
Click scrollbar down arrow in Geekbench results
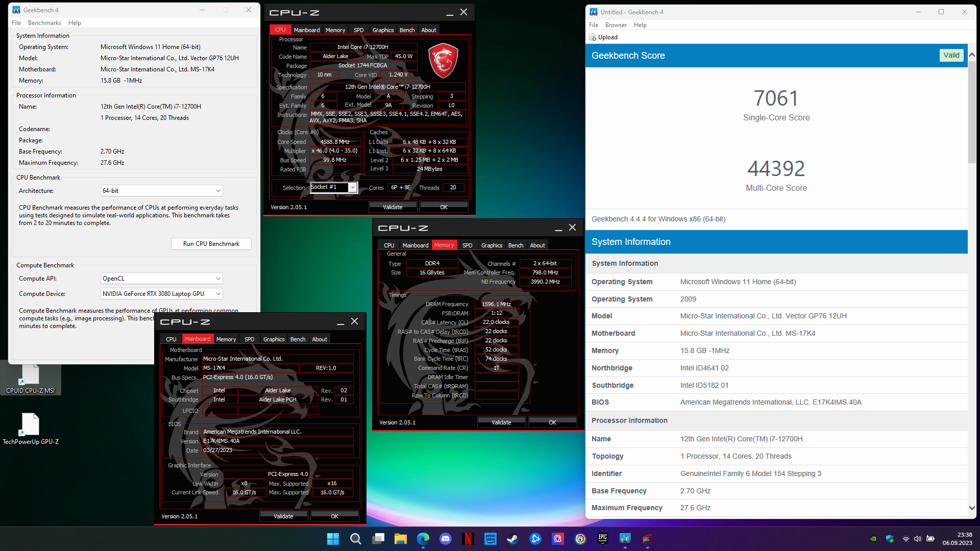972,508
